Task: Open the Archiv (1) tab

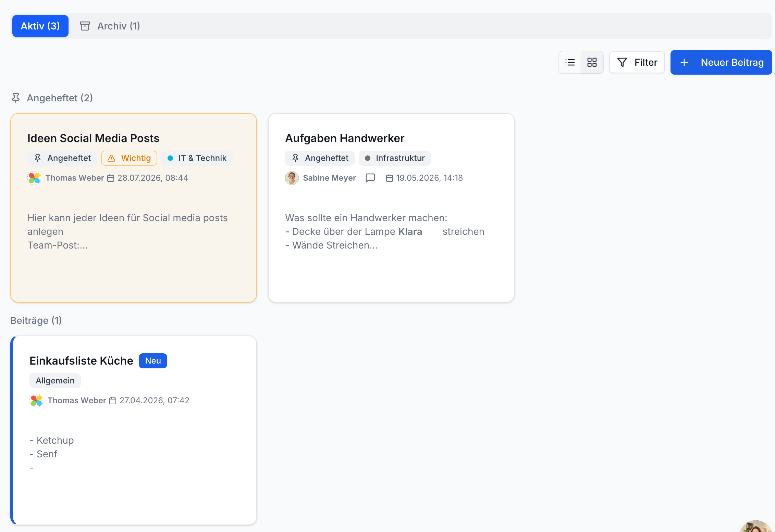Action: (x=110, y=26)
